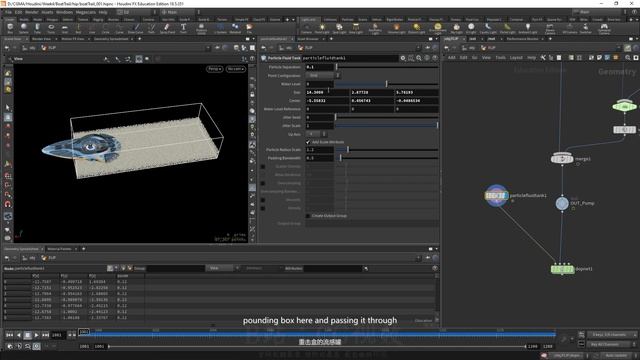Click the current frame number field
Viewport: 640px width, 360px height.
58,335
